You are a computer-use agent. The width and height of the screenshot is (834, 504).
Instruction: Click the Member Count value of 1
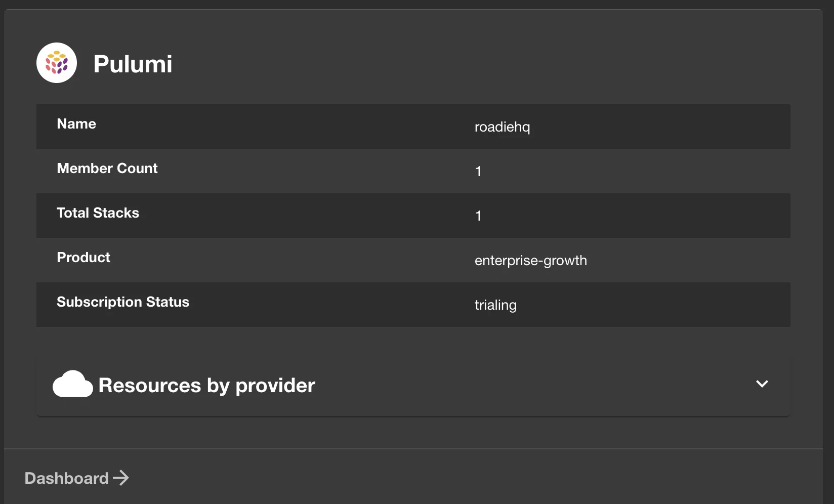(x=478, y=172)
